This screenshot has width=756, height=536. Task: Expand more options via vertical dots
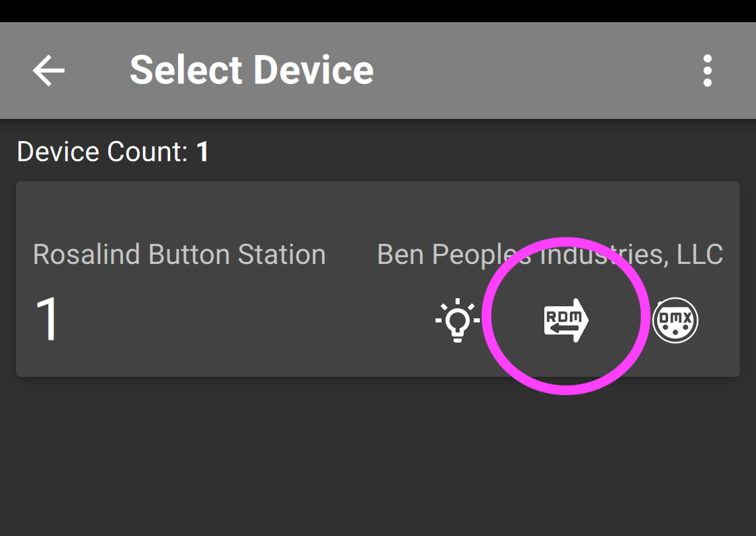pos(708,71)
